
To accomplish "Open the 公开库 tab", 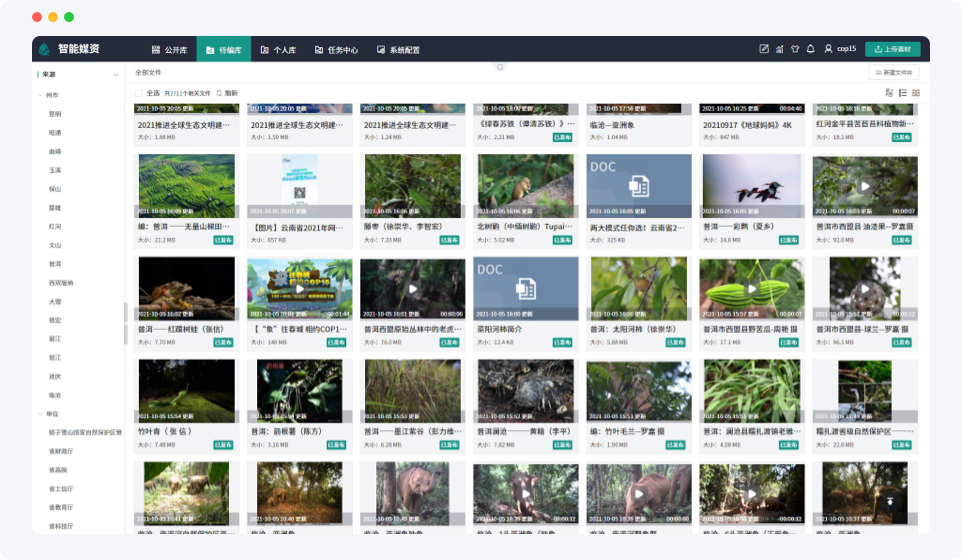I will pyautogui.click(x=169, y=49).
